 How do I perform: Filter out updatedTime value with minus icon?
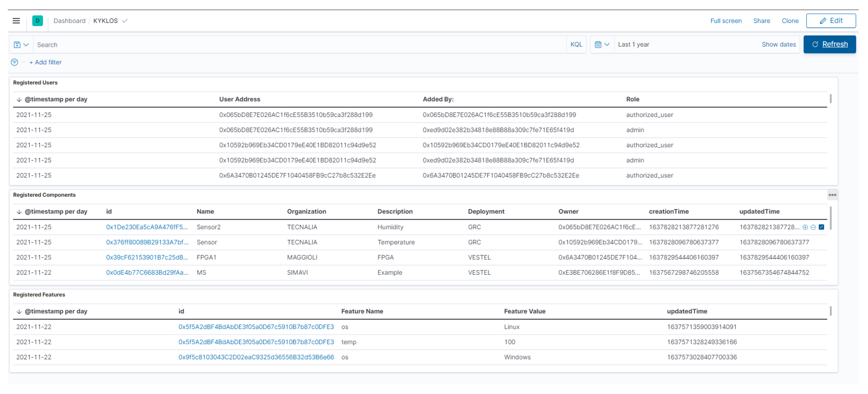pos(813,227)
